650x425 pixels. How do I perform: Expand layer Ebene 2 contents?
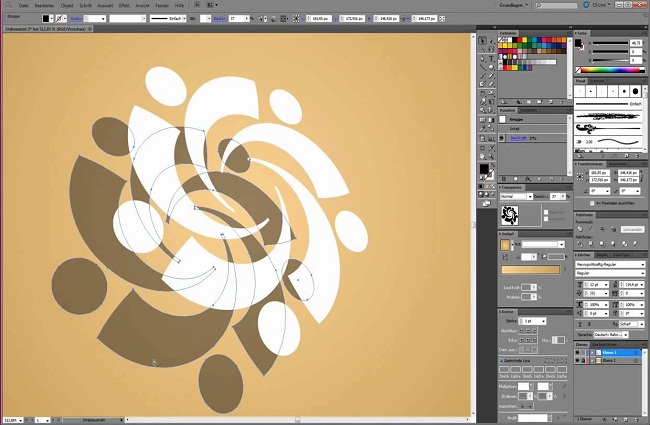(x=592, y=361)
